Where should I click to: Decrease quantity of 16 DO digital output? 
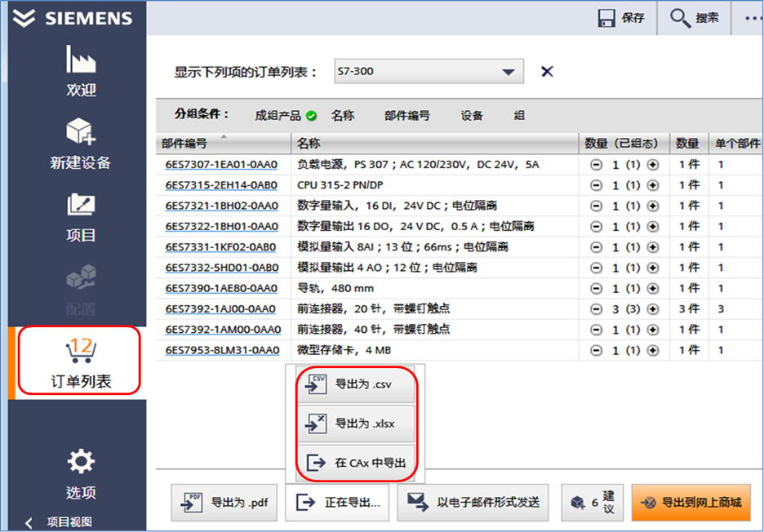[596, 227]
